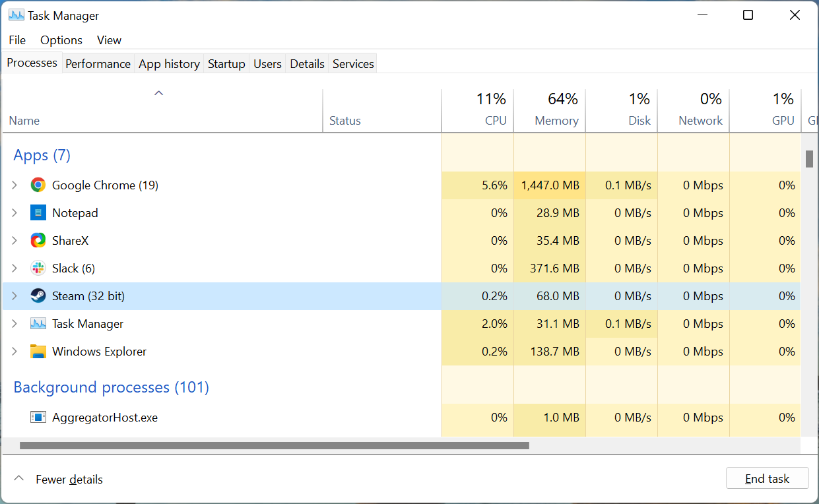Switch to the Details tab

pos(307,64)
